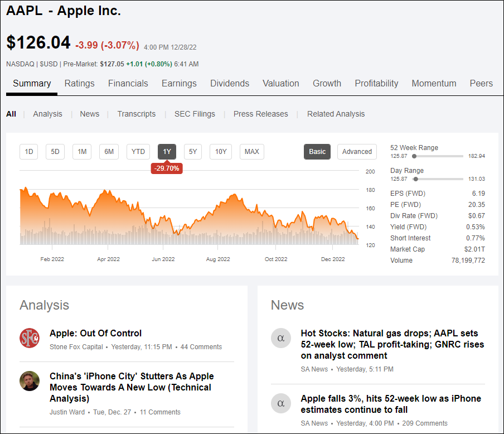Viewport: 504px width, 434px height.
Task: Open the Growth tab
Action: [x=327, y=83]
